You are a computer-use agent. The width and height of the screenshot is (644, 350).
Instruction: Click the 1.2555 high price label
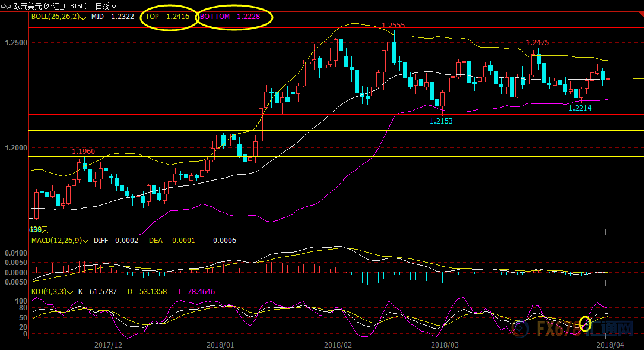pos(393,26)
